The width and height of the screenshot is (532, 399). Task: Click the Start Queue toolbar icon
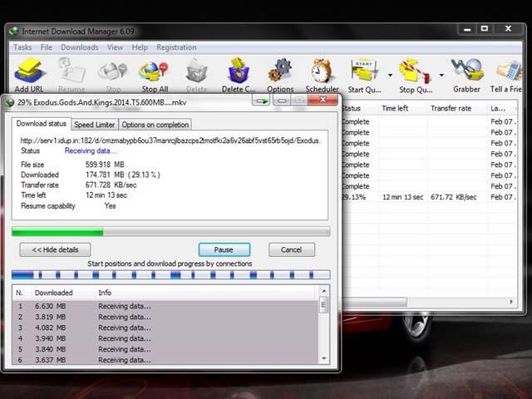(364, 75)
